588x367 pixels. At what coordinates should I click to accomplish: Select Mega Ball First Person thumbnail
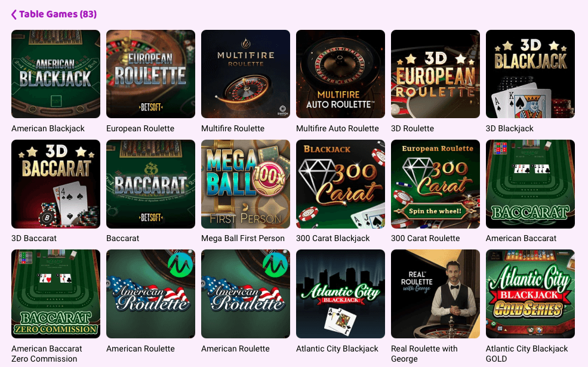tap(245, 184)
